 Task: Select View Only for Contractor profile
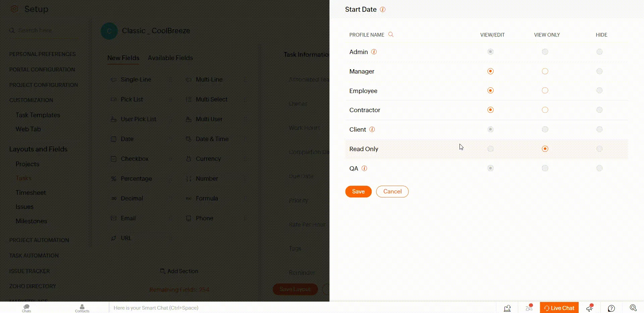pyautogui.click(x=545, y=110)
